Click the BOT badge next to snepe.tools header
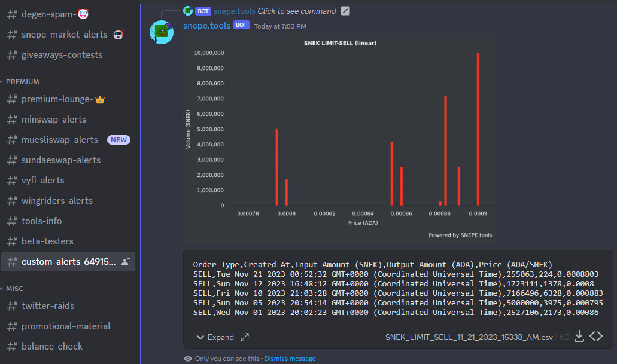Screen dimensions: 617x364 click(x=241, y=25)
